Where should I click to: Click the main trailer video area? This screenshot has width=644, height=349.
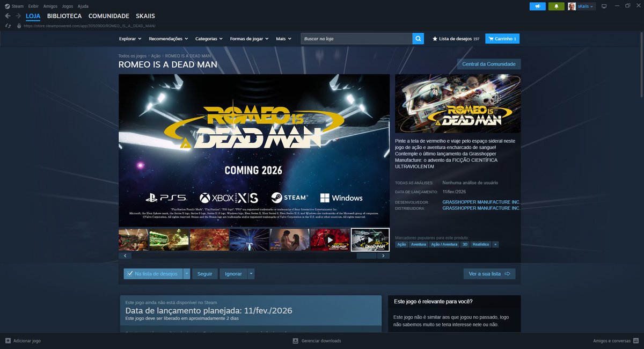[x=254, y=150]
